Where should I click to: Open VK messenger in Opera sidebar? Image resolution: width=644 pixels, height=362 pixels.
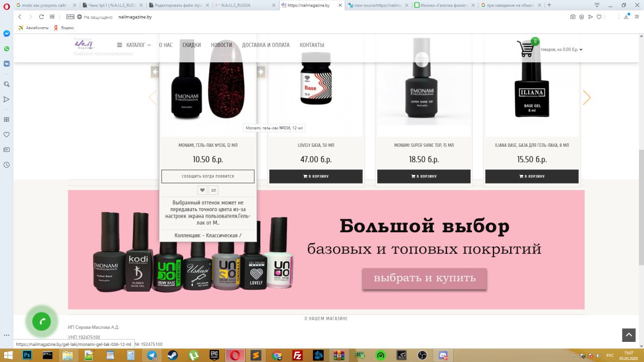7,64
